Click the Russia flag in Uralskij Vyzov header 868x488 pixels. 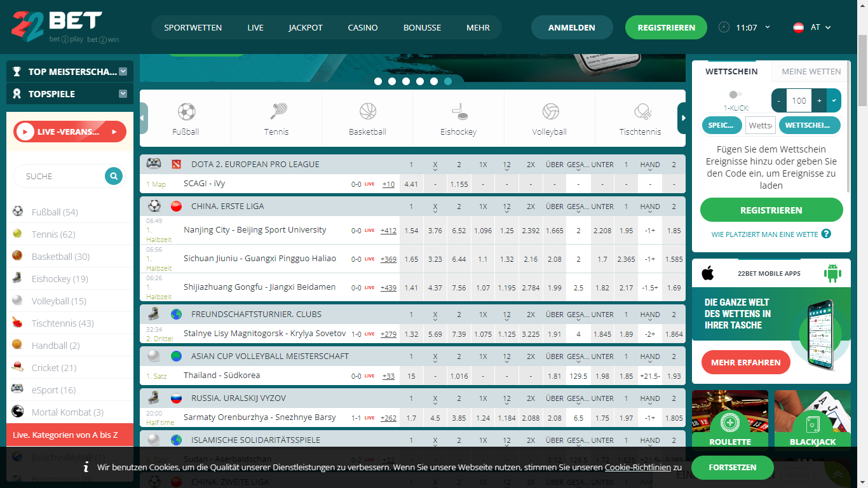pyautogui.click(x=176, y=398)
